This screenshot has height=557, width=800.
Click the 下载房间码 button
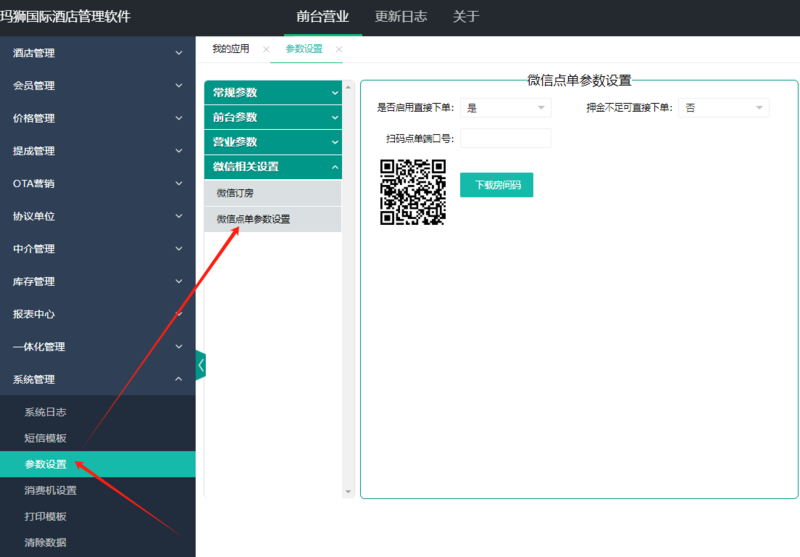(x=496, y=185)
